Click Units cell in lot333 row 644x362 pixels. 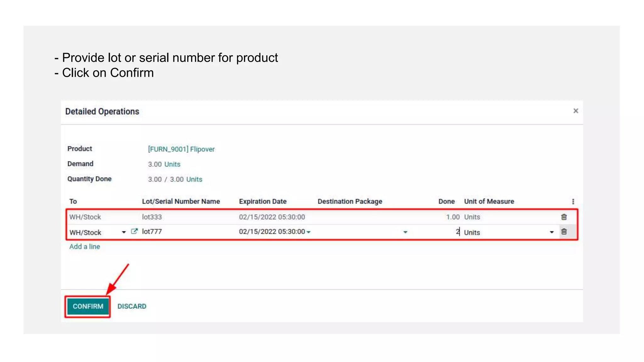click(472, 217)
